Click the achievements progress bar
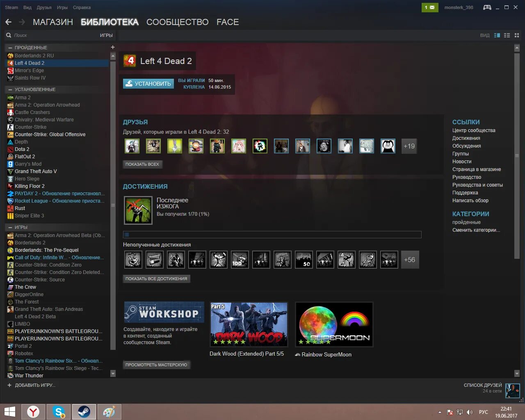The width and height of the screenshot is (525, 420). click(x=272, y=235)
